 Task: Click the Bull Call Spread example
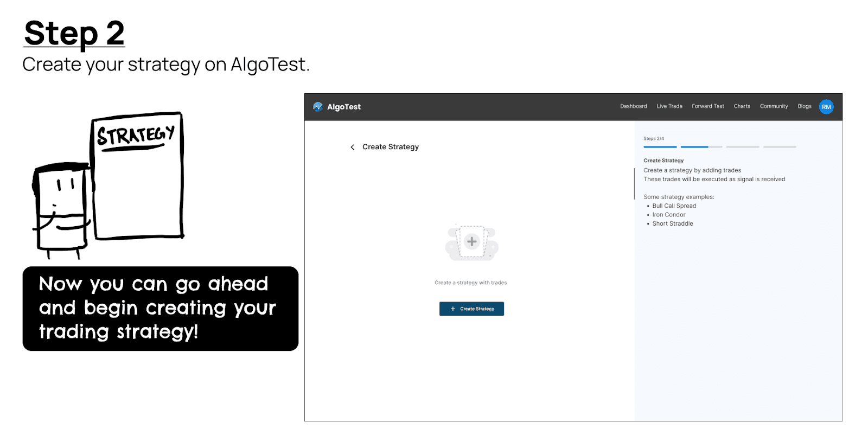click(674, 206)
